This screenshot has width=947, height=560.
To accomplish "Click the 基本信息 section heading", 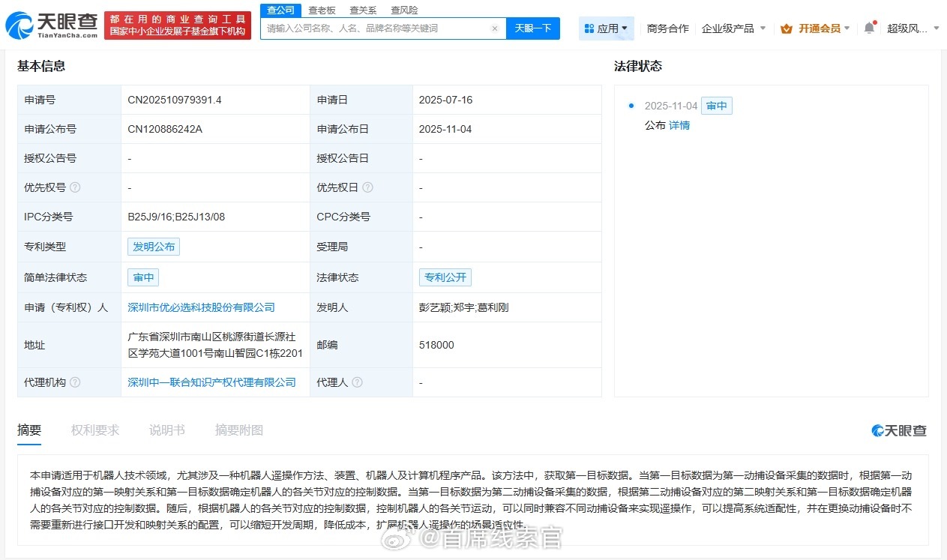I will [x=41, y=66].
